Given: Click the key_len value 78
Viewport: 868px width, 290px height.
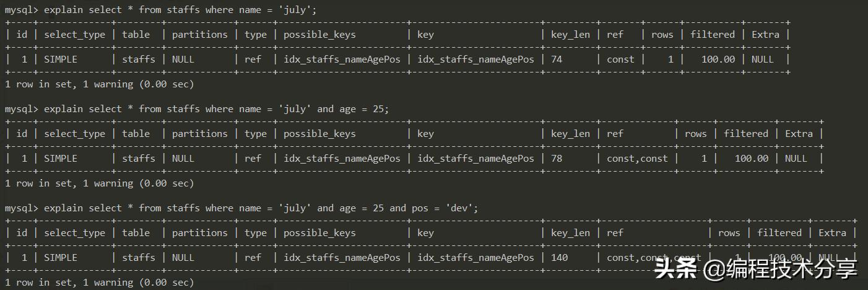Looking at the screenshot, I should coord(557,159).
